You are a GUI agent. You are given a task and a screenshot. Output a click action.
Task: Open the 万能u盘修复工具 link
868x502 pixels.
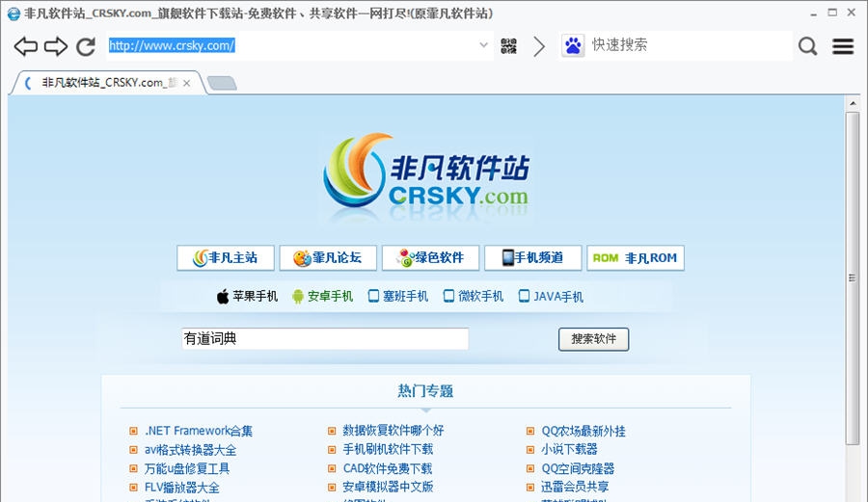coord(186,469)
